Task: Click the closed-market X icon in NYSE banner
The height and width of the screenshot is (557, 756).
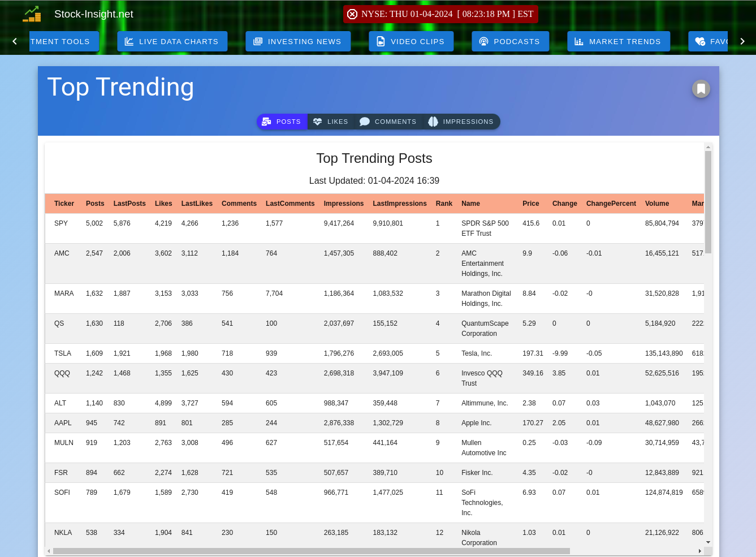Action: click(352, 14)
